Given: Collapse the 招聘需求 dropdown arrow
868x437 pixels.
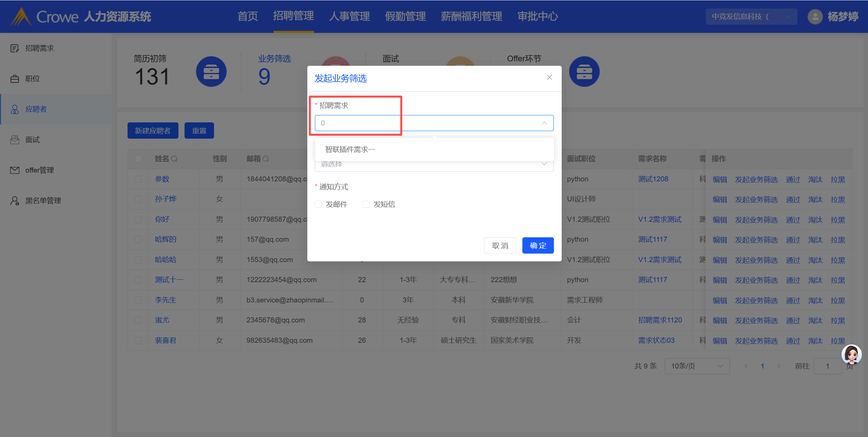Looking at the screenshot, I should [544, 123].
